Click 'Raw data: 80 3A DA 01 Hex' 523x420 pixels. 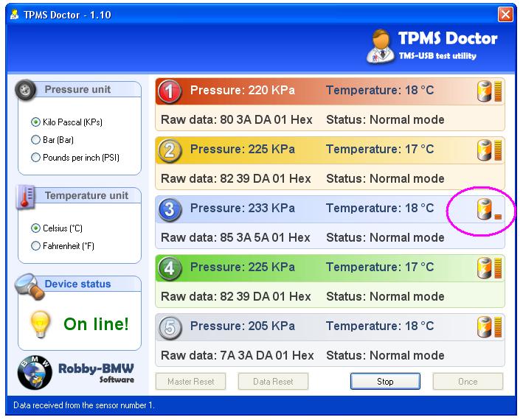tap(237, 119)
